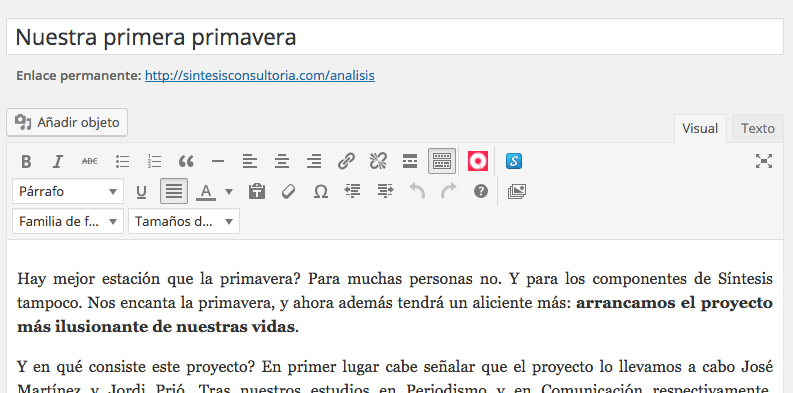The image size is (793, 393).
Task: Place cursor in the bold text 'arrancamos el proyecto'
Action: click(674, 302)
